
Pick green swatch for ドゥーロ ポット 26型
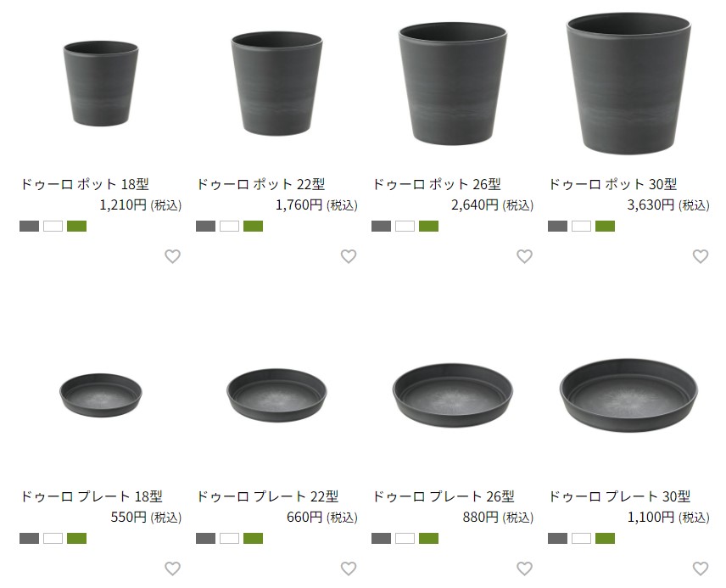click(x=429, y=226)
